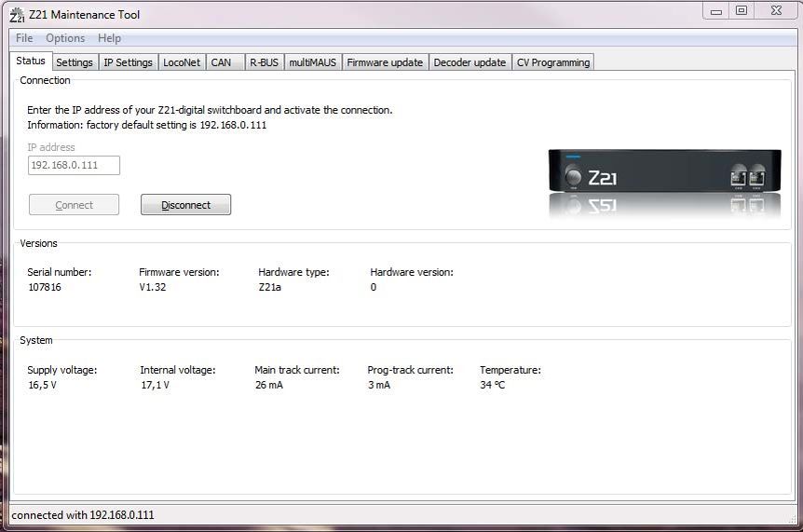Click the Z21 app icon in title bar
Screen dimensions: 803x532
[x=17, y=15]
